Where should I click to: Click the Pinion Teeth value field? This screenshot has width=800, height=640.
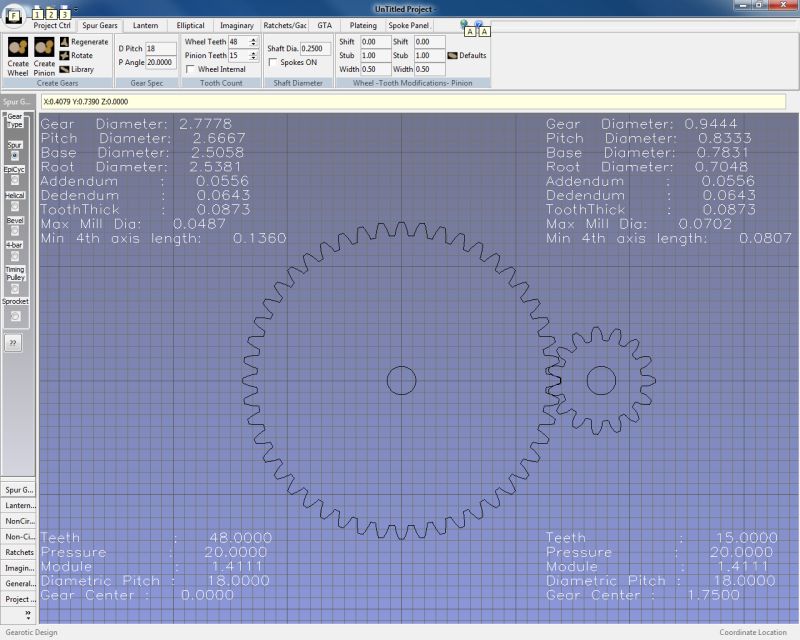pos(238,56)
